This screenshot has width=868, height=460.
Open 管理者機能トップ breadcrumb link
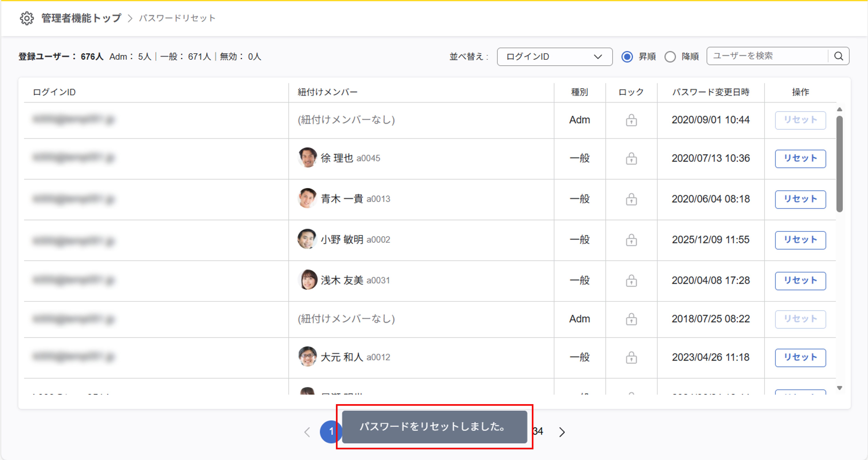click(81, 18)
